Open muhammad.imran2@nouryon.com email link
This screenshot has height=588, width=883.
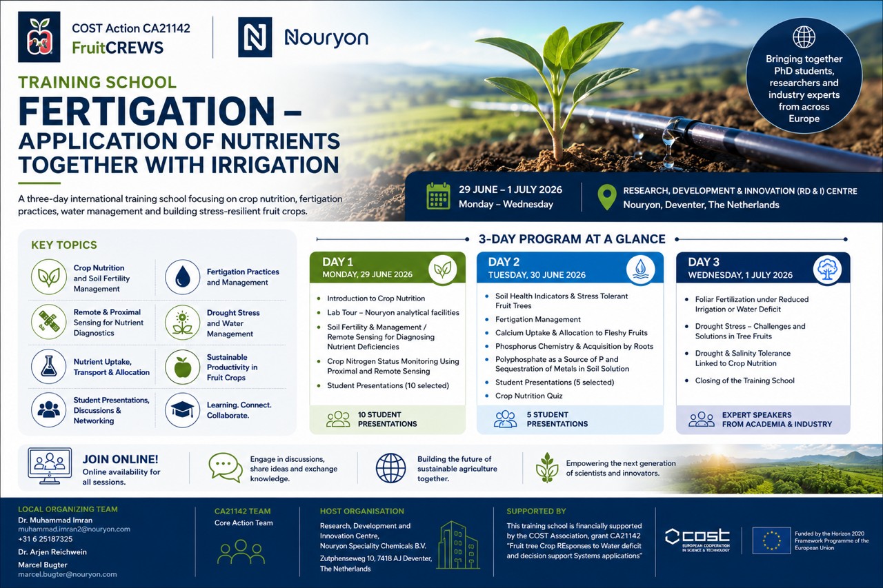[74, 529]
